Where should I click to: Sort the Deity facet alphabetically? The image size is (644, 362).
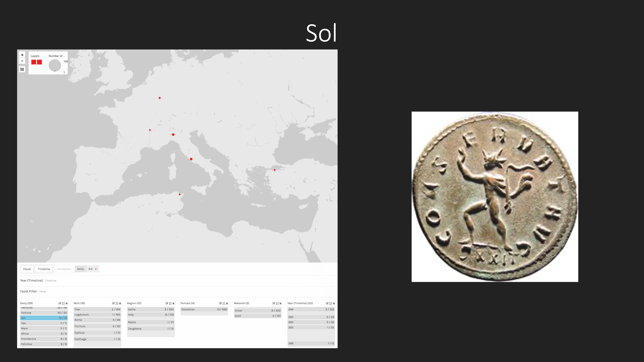63,303
